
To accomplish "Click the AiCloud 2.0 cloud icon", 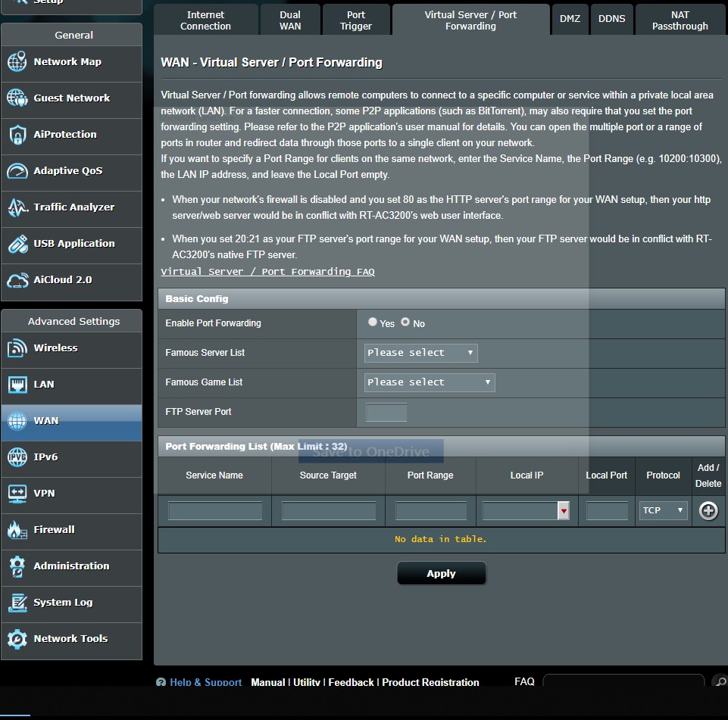I will pyautogui.click(x=17, y=280).
